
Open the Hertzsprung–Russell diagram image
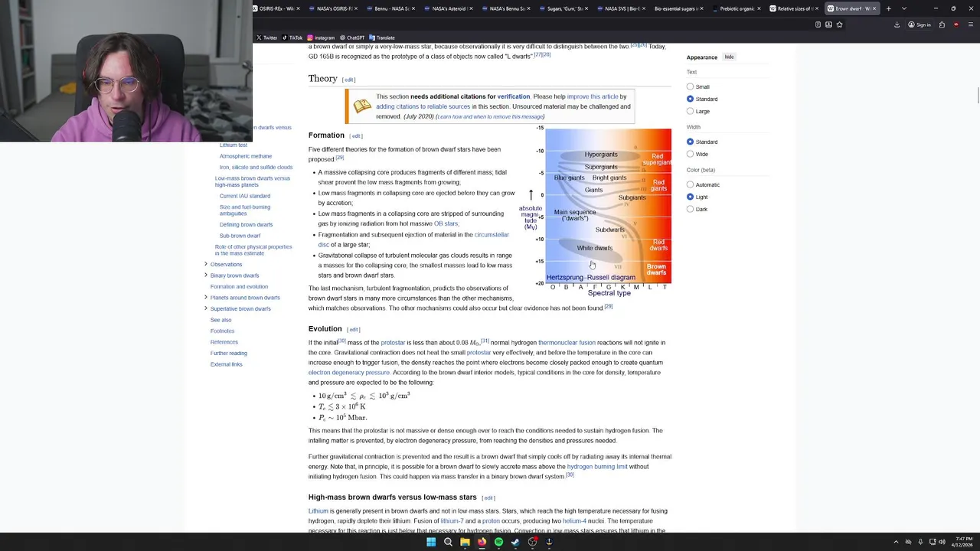(x=596, y=212)
